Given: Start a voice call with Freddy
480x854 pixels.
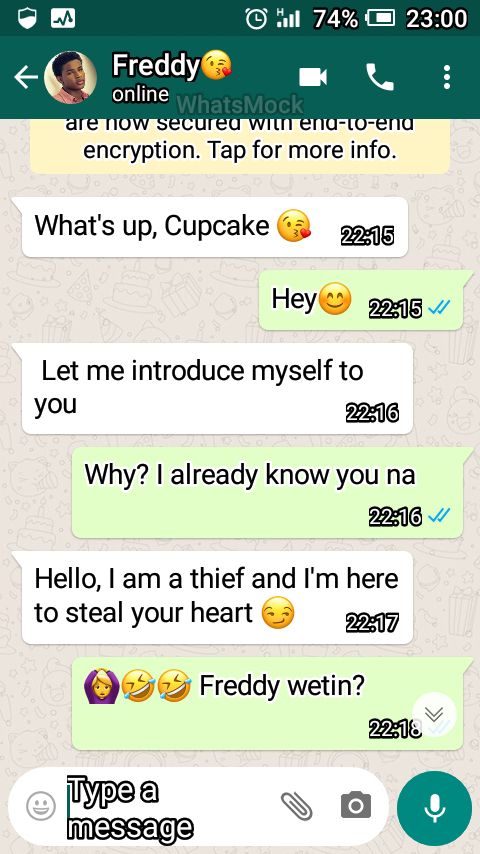Looking at the screenshot, I should click(380, 77).
